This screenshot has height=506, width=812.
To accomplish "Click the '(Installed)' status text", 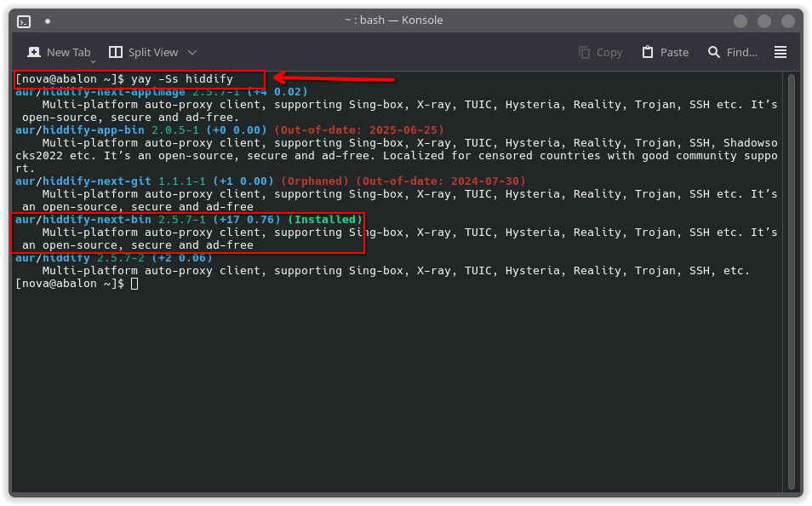I will (x=325, y=220).
